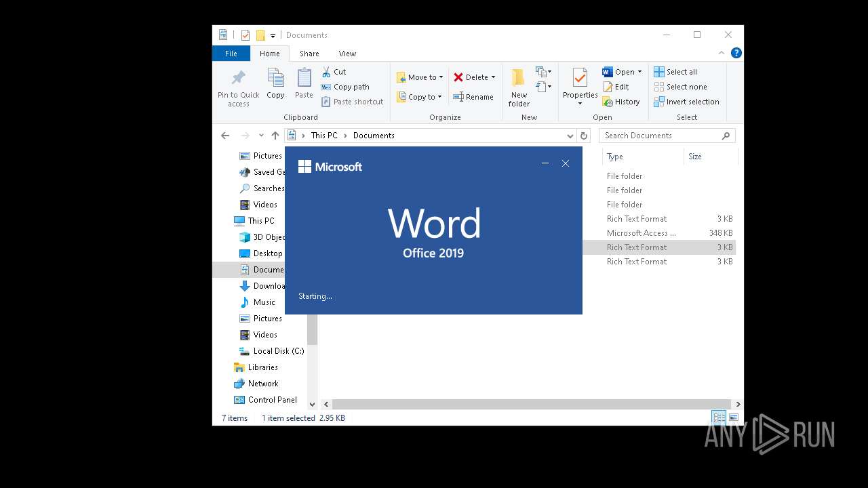The width and height of the screenshot is (868, 488).
Task: Expand the address bar history dropdown
Action: click(570, 136)
